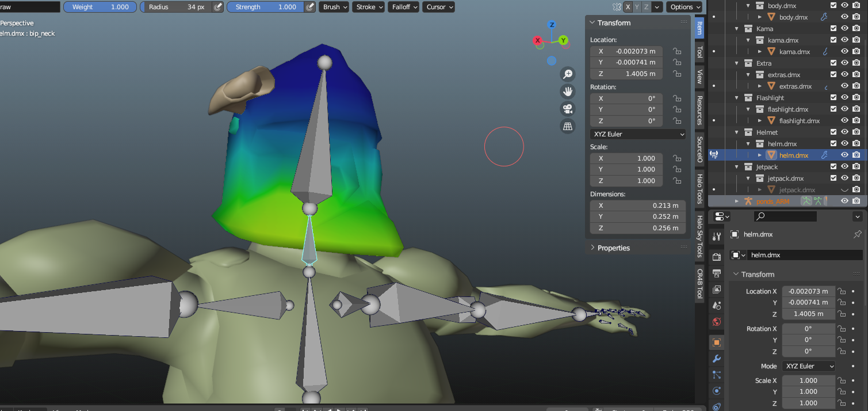Open the Options dropdown
Screen dimensions: 868x411
685,7
